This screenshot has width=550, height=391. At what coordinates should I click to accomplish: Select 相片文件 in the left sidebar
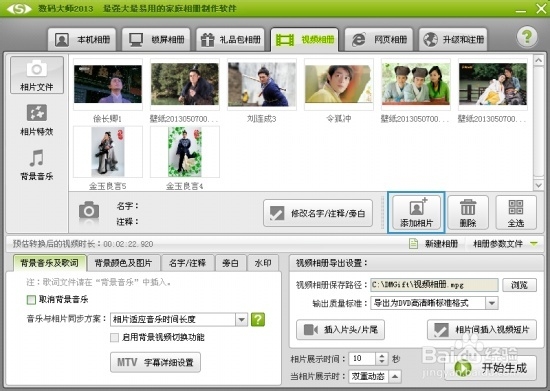[x=37, y=75]
